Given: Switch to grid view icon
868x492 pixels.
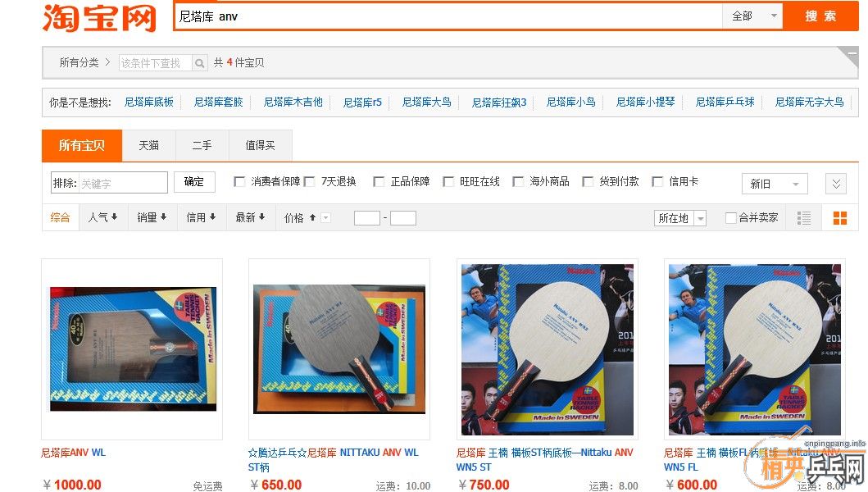Looking at the screenshot, I should pyautogui.click(x=840, y=218).
